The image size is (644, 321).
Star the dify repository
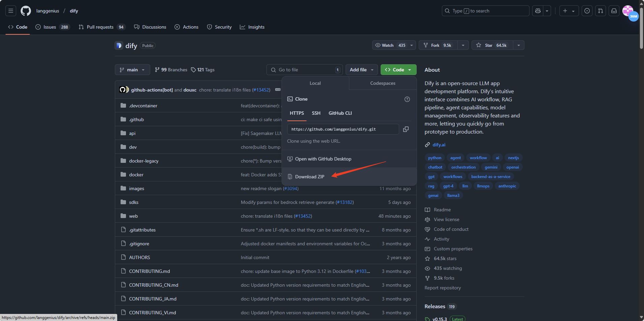pos(492,45)
